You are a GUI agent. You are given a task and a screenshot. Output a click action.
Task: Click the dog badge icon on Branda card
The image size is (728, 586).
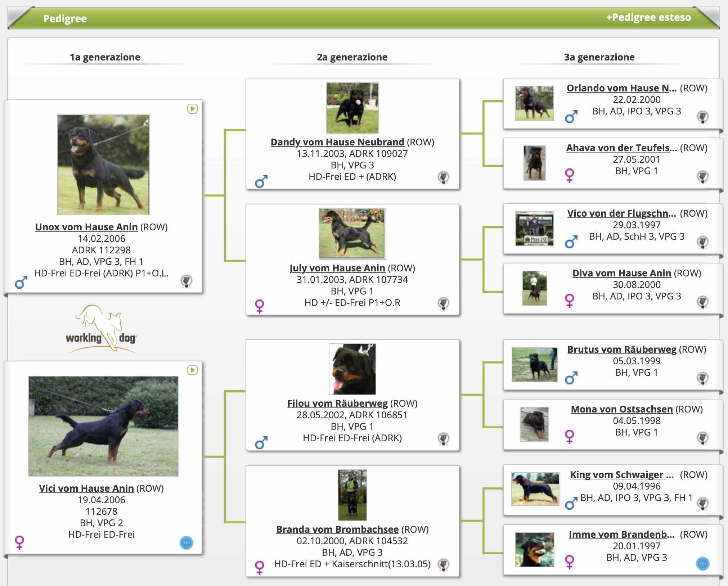pos(444,565)
